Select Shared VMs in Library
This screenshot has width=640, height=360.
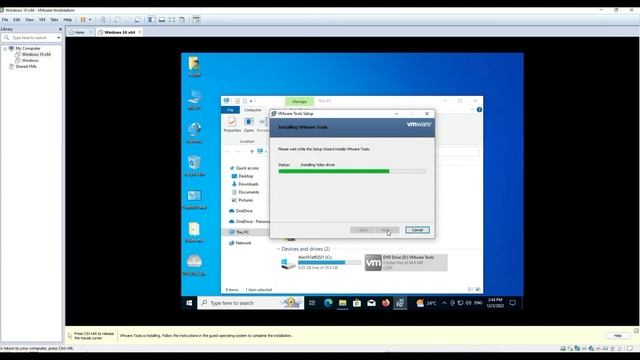click(x=26, y=66)
